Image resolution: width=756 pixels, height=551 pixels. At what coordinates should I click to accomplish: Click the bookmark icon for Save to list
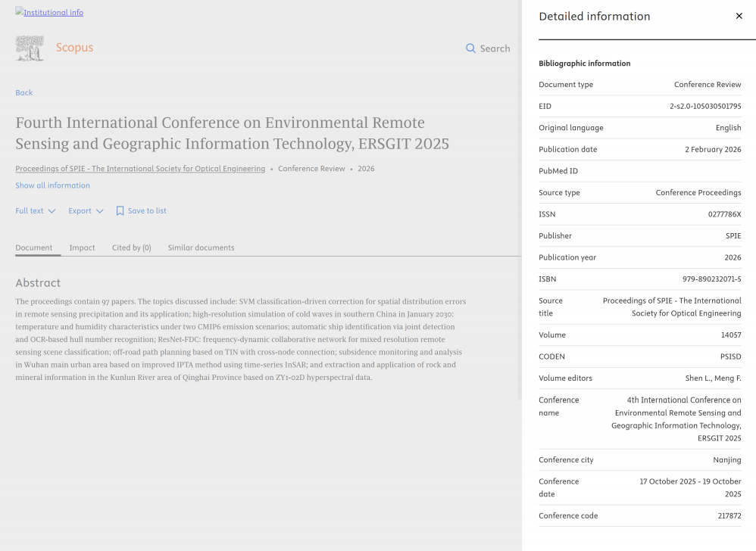[120, 211]
